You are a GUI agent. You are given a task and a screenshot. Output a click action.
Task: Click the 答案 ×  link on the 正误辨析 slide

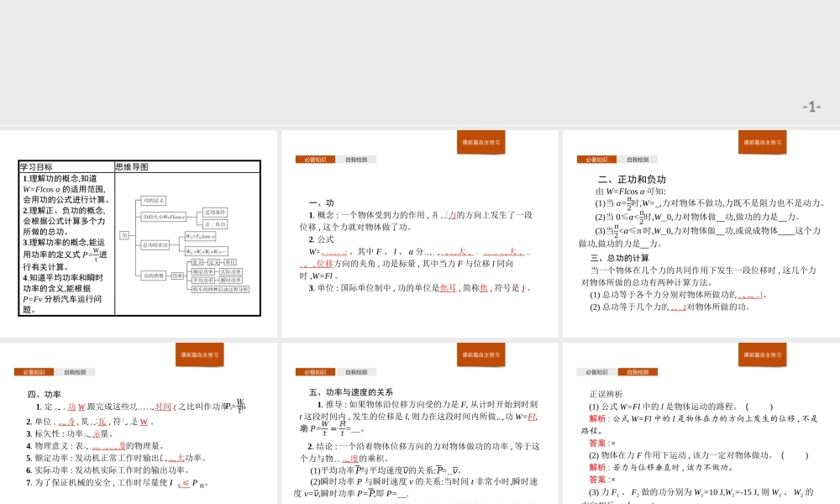pyautogui.click(x=598, y=442)
